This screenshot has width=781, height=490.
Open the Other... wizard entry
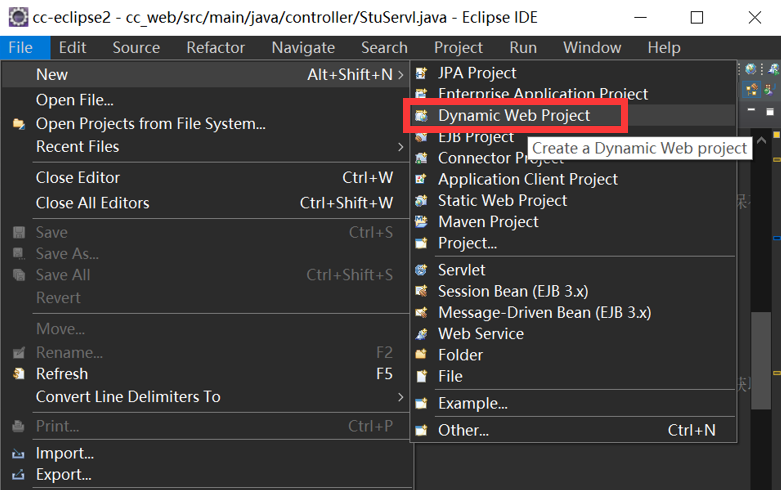tap(463, 430)
